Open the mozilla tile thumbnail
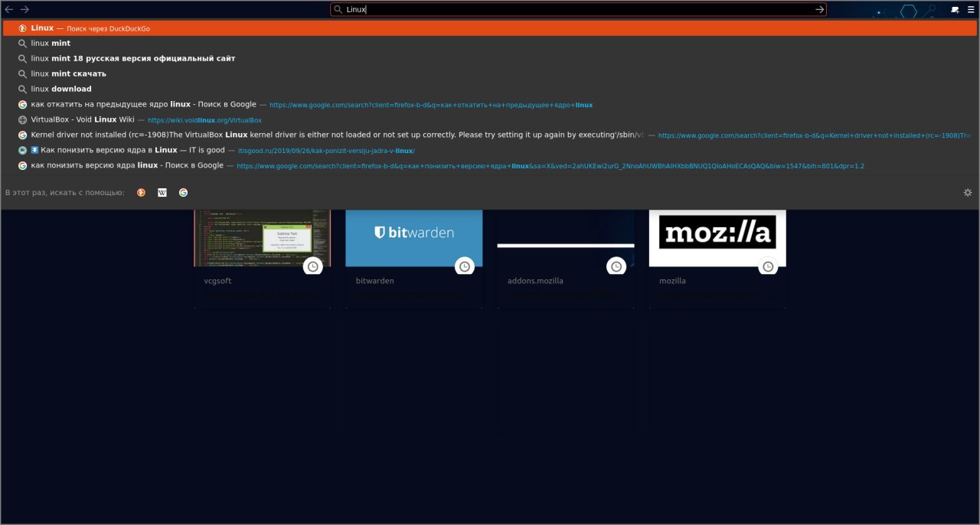Viewport: 980px width, 525px height. (x=717, y=238)
